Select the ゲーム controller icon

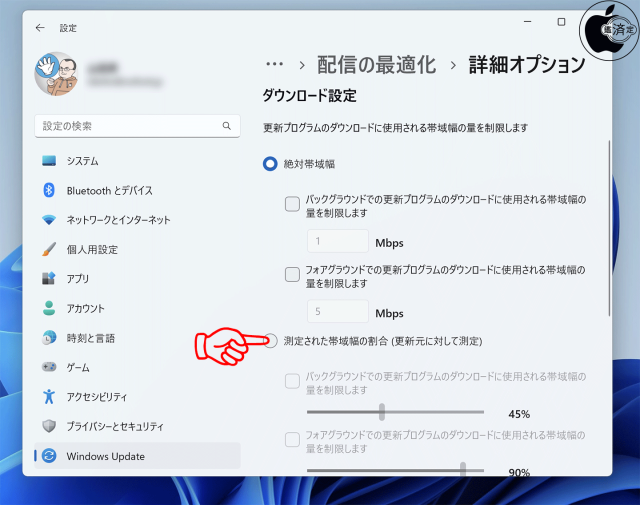point(49,367)
